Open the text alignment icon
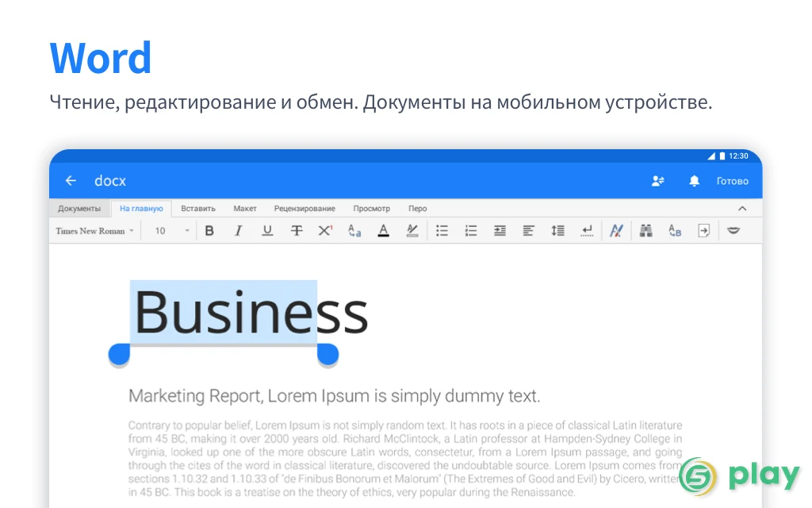 (528, 231)
